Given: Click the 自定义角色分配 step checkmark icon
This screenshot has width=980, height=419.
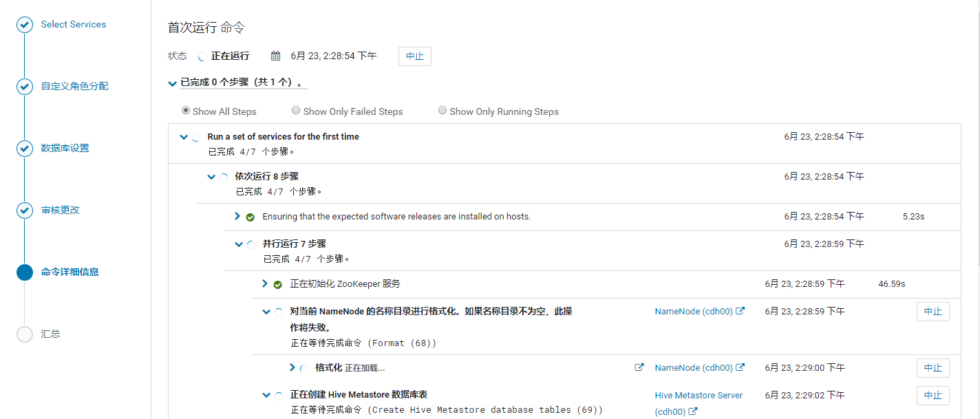Looking at the screenshot, I should (x=25, y=87).
